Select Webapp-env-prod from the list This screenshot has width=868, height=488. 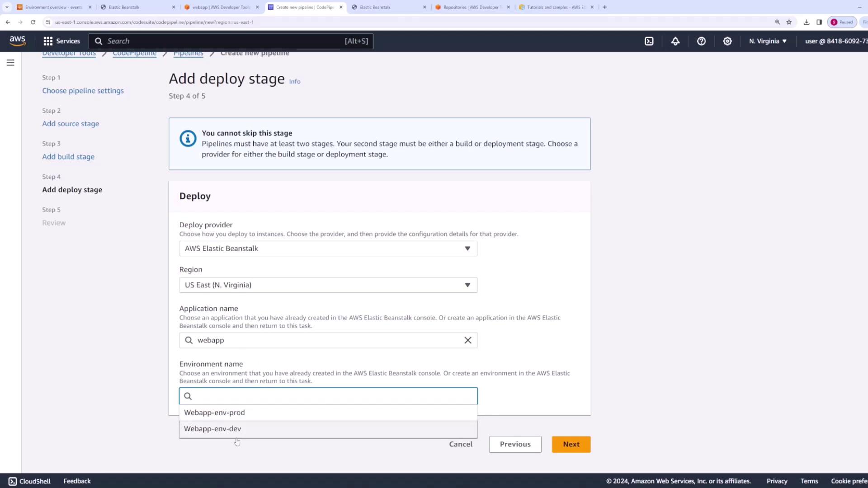[x=214, y=413]
